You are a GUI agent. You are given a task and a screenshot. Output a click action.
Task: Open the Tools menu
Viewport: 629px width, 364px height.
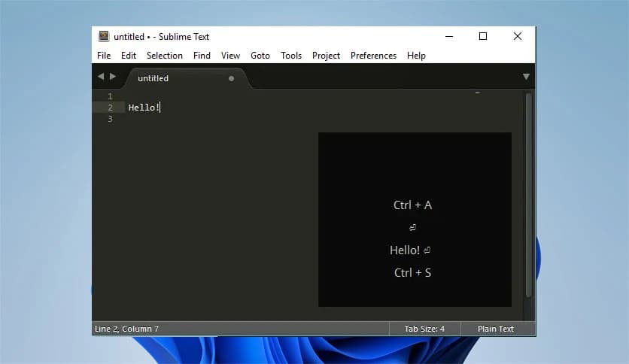[291, 56]
